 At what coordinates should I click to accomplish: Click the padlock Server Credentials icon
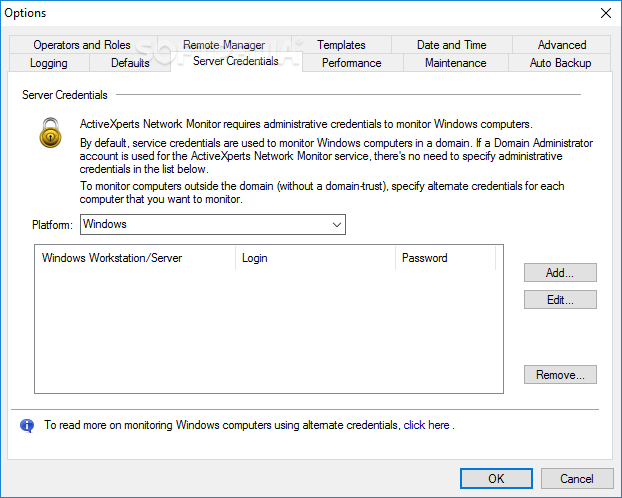coord(50,133)
